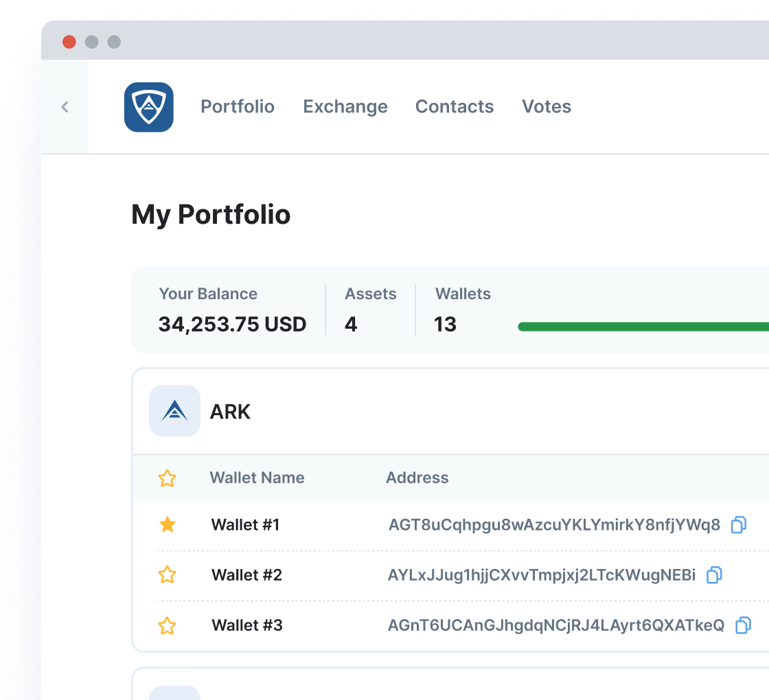Click the green balance progress bar
Image resolution: width=769 pixels, height=700 pixels.
(x=645, y=326)
